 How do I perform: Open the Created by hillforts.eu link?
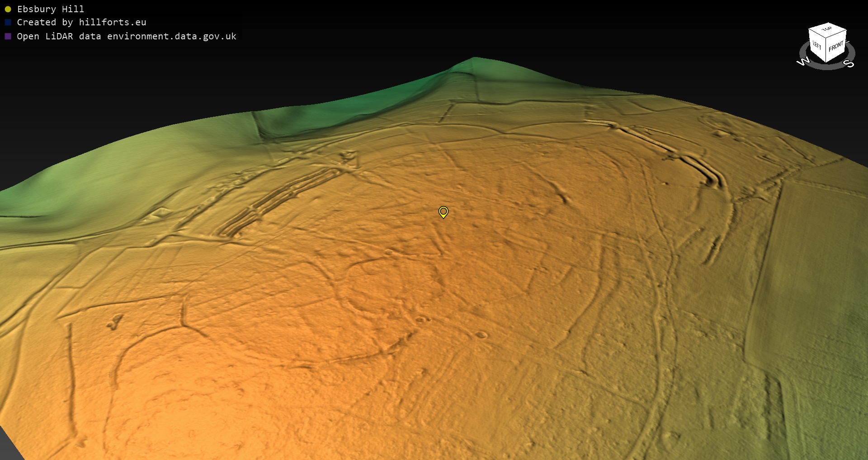point(81,22)
